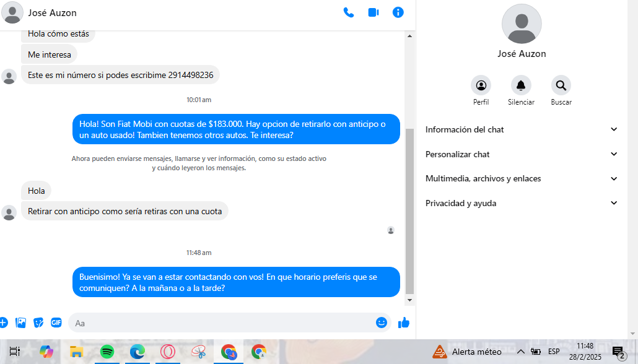Click the ESP input language indicator
The image size is (638, 364).
[554, 352]
